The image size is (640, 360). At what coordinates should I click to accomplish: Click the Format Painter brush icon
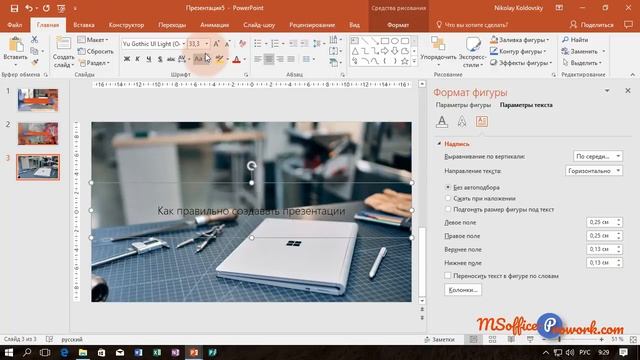coord(35,63)
